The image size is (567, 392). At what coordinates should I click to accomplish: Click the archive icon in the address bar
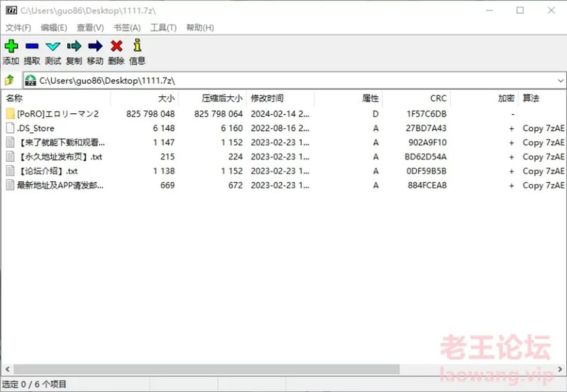point(31,80)
